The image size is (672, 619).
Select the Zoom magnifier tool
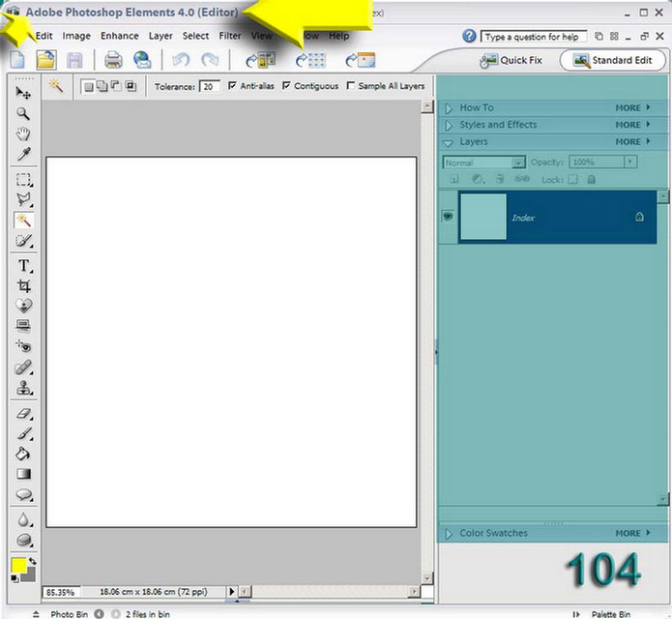coord(23,113)
